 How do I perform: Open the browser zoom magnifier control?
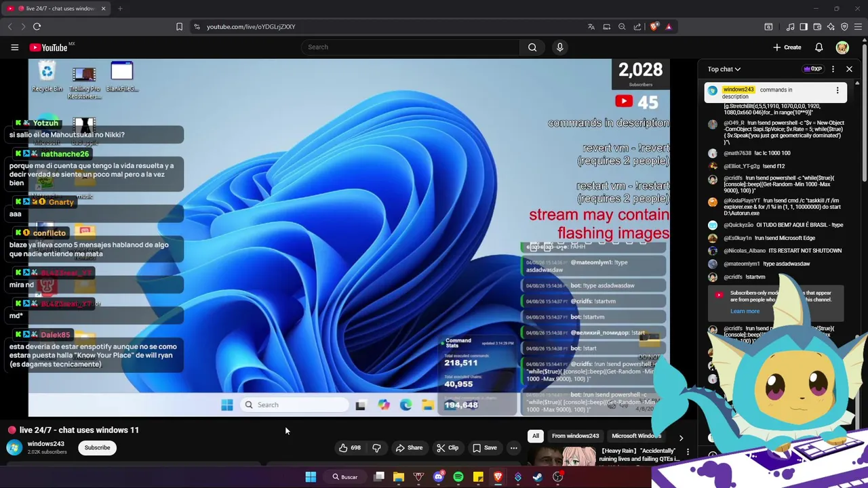click(x=622, y=26)
